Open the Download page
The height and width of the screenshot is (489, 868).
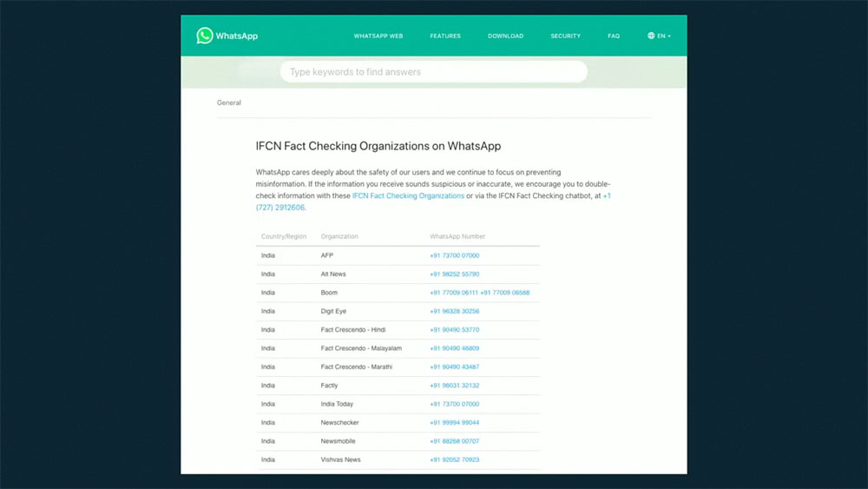tap(505, 36)
